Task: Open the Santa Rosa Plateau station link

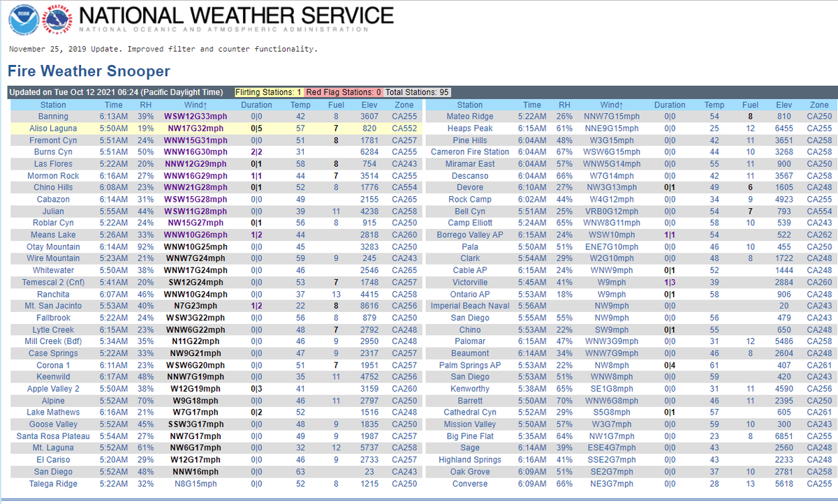Action: [53, 436]
